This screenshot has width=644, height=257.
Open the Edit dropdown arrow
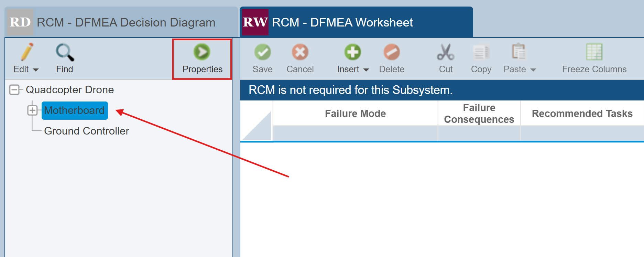35,70
